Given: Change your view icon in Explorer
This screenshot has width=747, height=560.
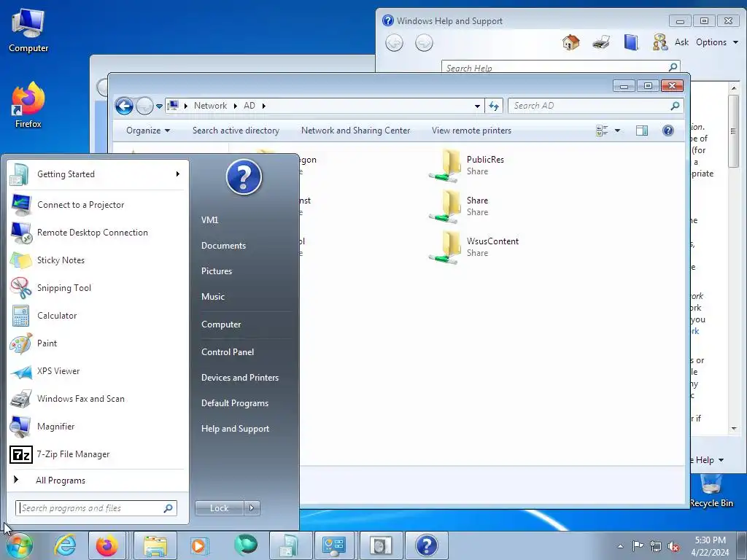Looking at the screenshot, I should [602, 131].
